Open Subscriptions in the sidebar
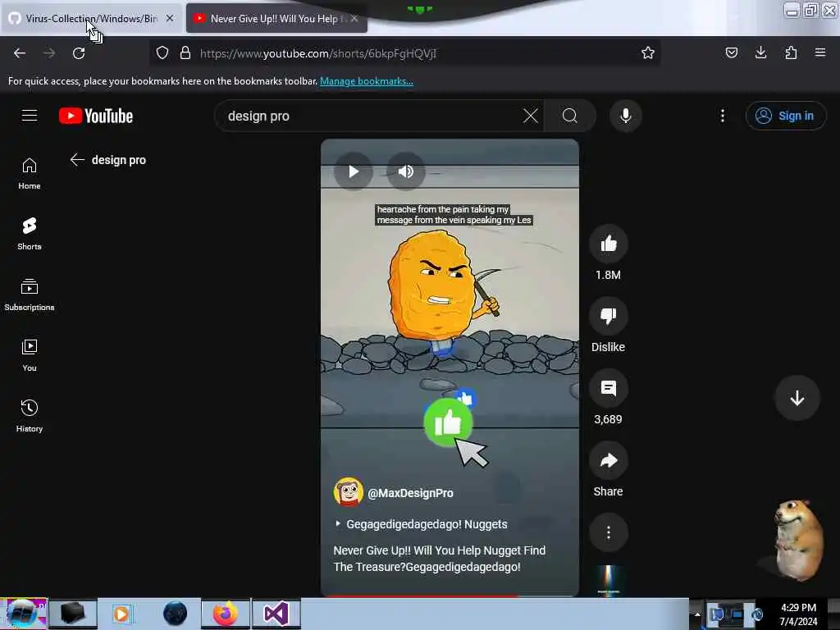The height and width of the screenshot is (630, 840). click(x=30, y=294)
